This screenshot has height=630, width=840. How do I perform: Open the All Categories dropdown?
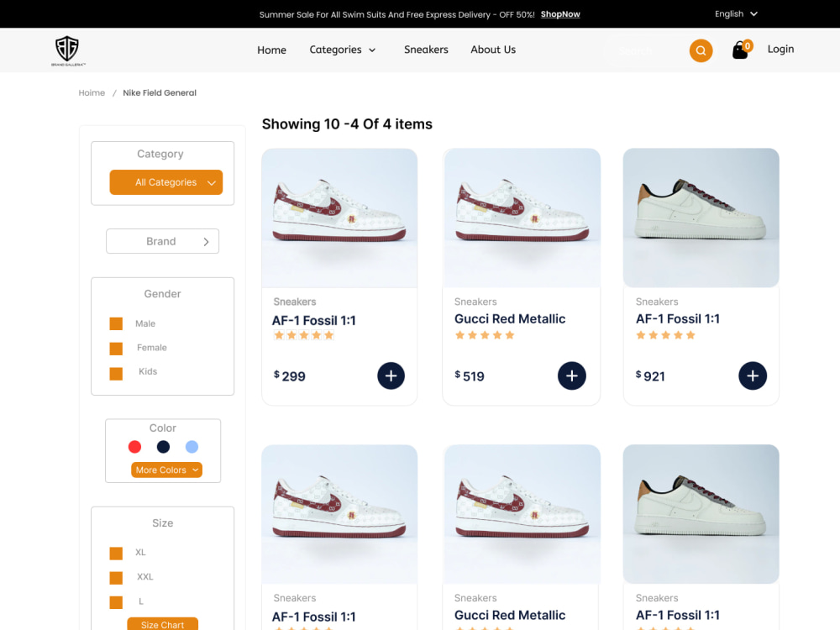coord(166,182)
